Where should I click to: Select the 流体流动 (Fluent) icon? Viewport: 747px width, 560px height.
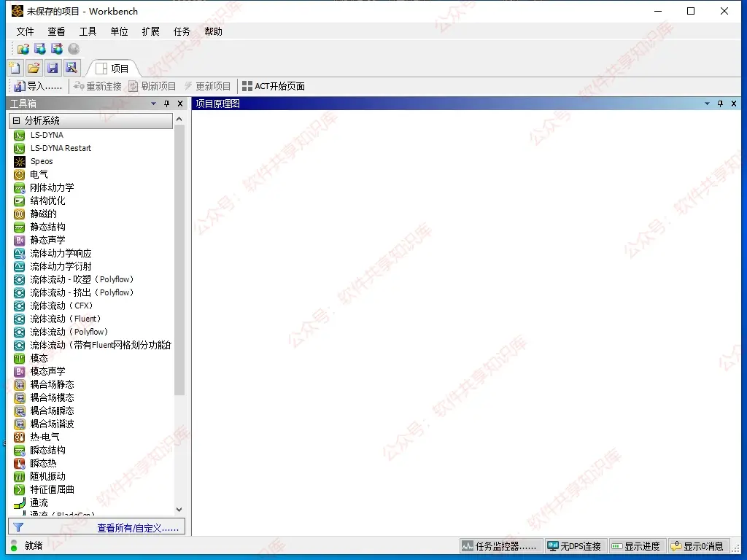click(x=19, y=319)
